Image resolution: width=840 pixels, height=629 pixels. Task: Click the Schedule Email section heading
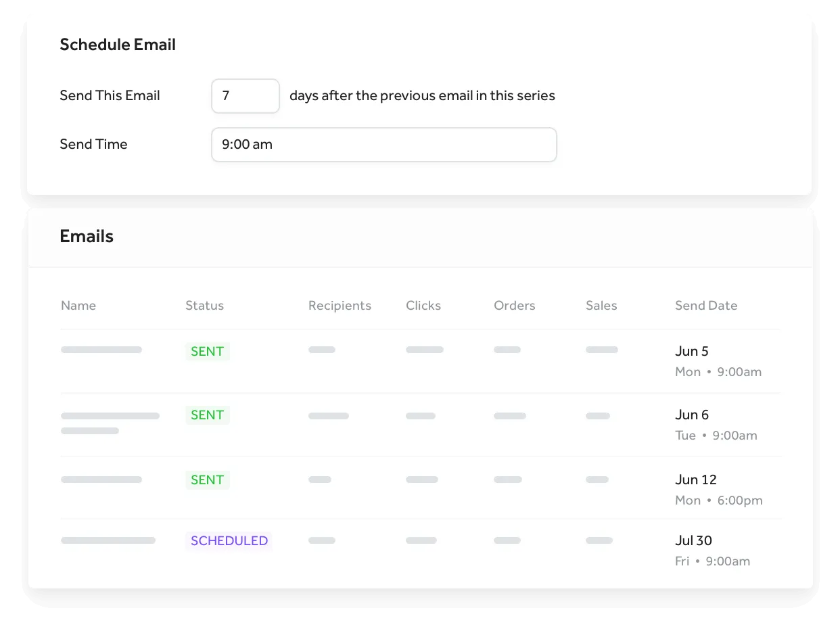click(x=118, y=44)
